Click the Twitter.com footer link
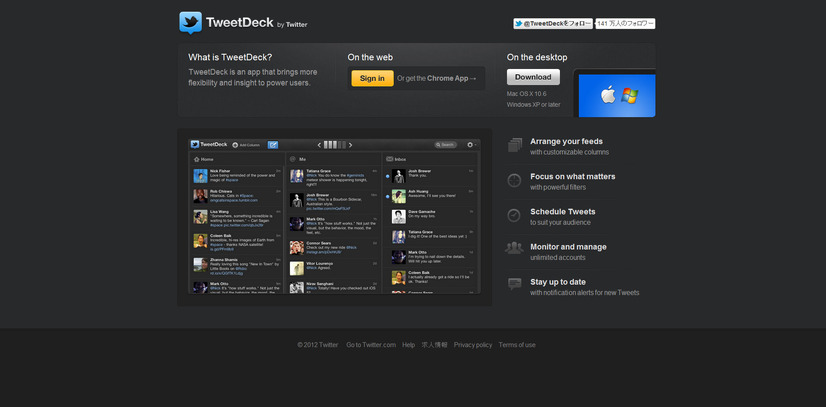Viewport: 826px width, 407px height. pyautogui.click(x=371, y=345)
